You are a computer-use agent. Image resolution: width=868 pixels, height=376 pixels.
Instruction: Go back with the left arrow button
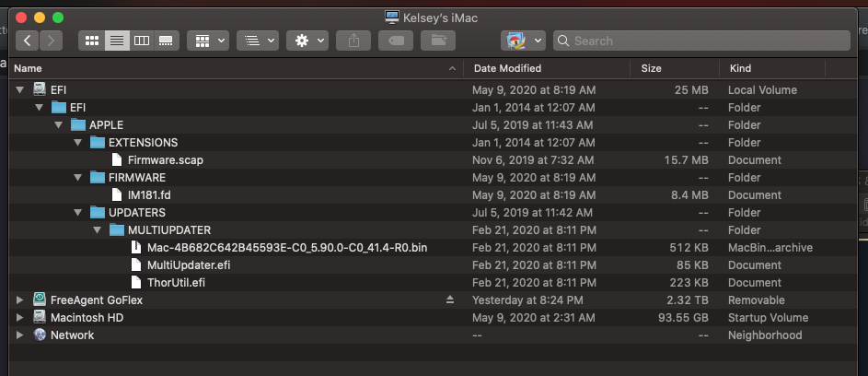[27, 41]
